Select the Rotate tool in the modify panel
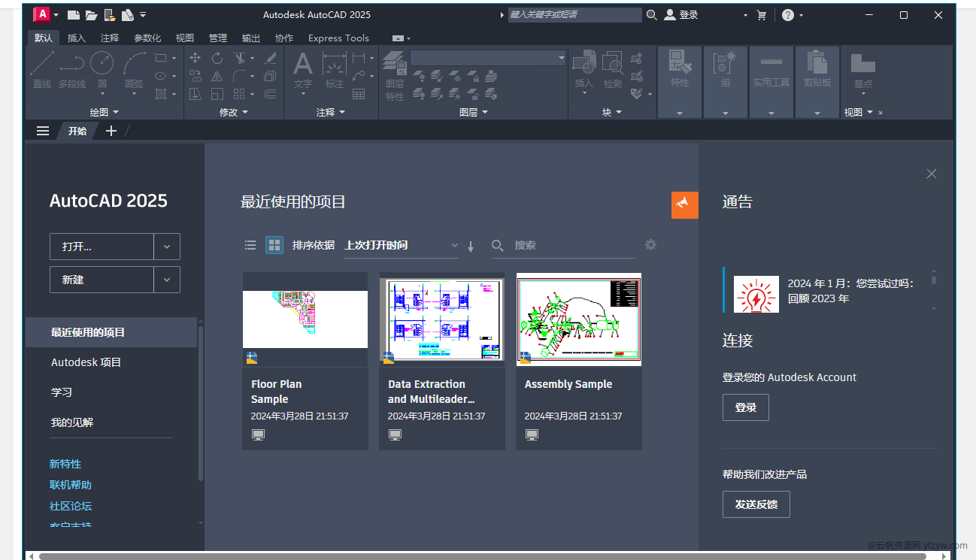This screenshot has height=560, width=976. click(x=217, y=58)
